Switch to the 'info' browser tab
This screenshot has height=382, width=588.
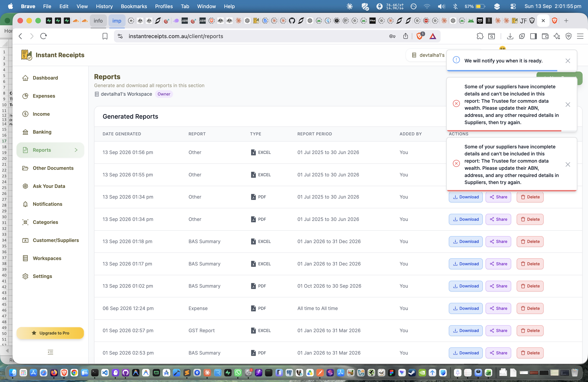[98, 21]
